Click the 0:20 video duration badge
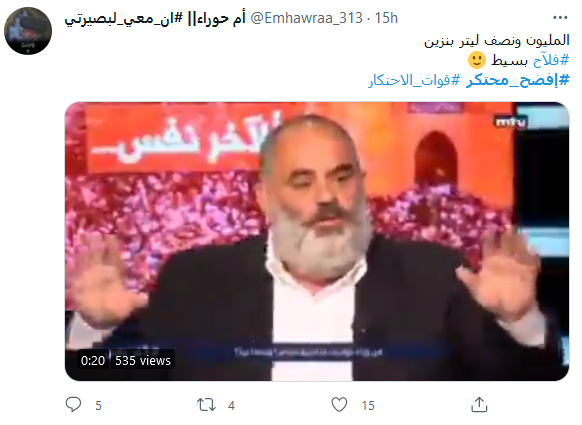Viewport: 582px width, 425px height. tap(93, 360)
